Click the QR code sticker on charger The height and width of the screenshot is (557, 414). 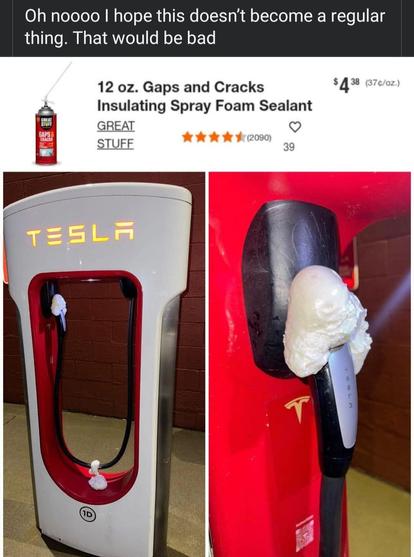pos(304,533)
